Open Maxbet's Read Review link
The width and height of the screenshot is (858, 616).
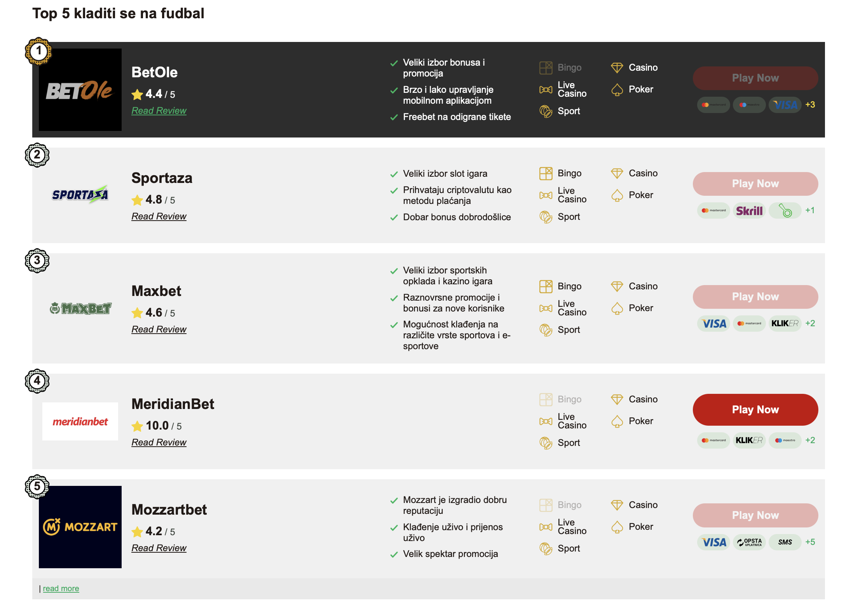click(x=159, y=329)
